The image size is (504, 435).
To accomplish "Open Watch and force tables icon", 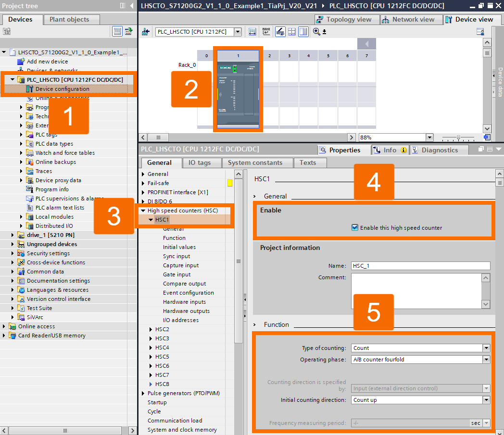I will (x=29, y=153).
